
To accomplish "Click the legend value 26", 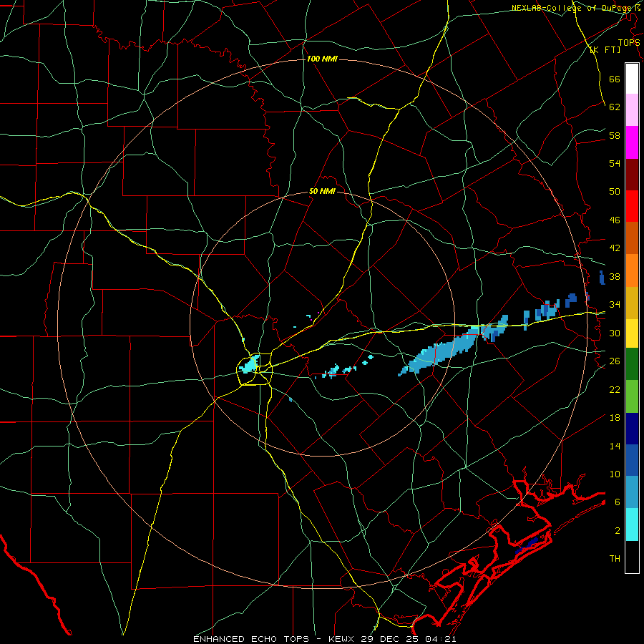I will tap(615, 361).
